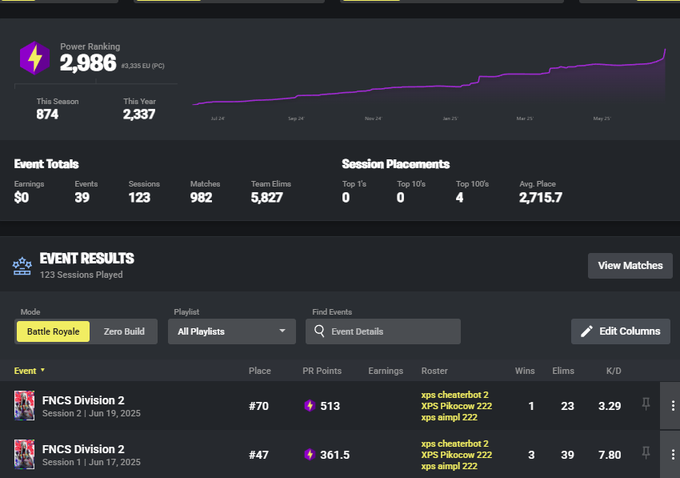Click the Session Placements heading
This screenshot has height=478, width=680.
point(396,164)
